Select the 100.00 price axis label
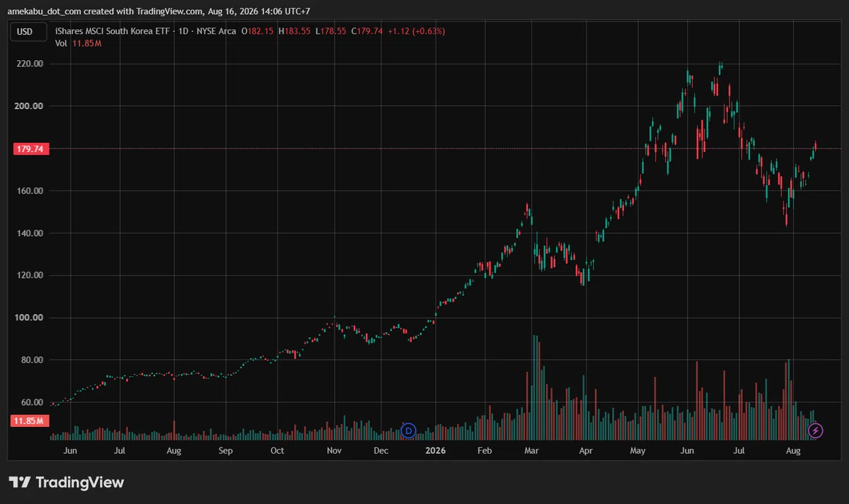 click(x=30, y=317)
